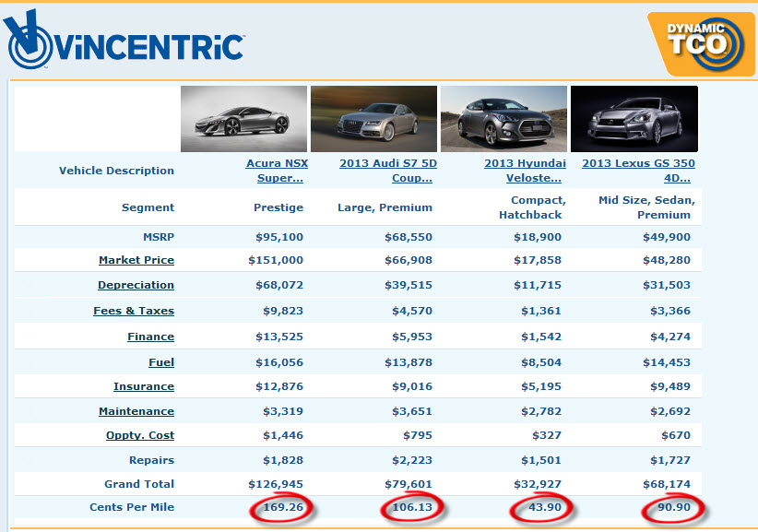
Task: Select the $66,908 market price value
Action: 409,260
